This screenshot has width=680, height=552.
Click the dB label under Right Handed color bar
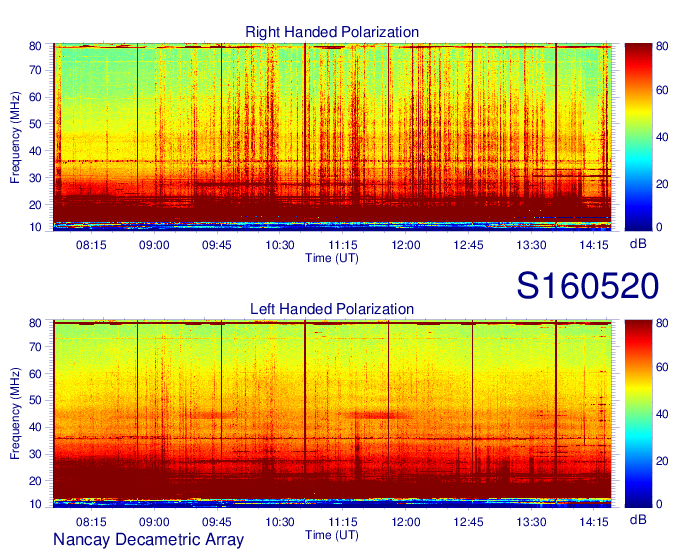click(x=638, y=244)
